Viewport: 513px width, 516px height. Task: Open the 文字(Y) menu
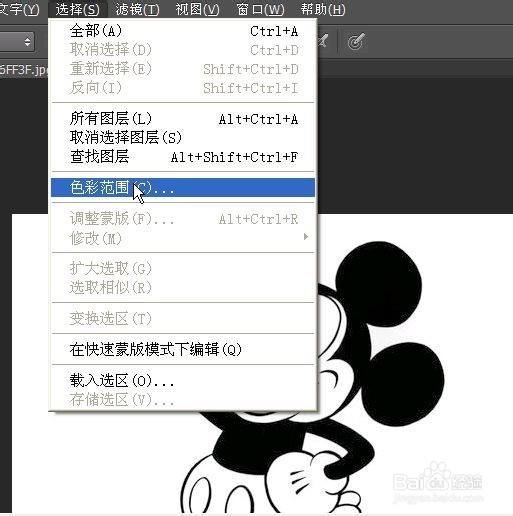click(19, 9)
